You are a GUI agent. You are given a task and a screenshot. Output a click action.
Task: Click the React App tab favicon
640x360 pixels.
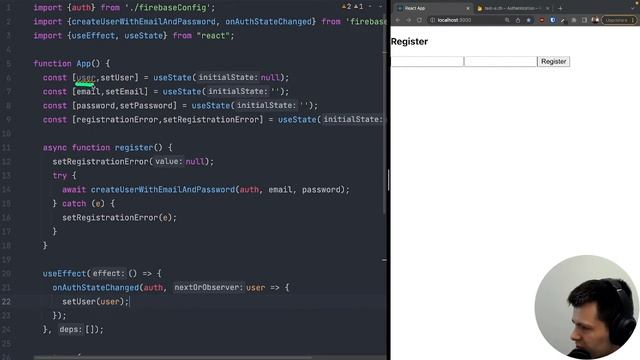click(x=400, y=8)
